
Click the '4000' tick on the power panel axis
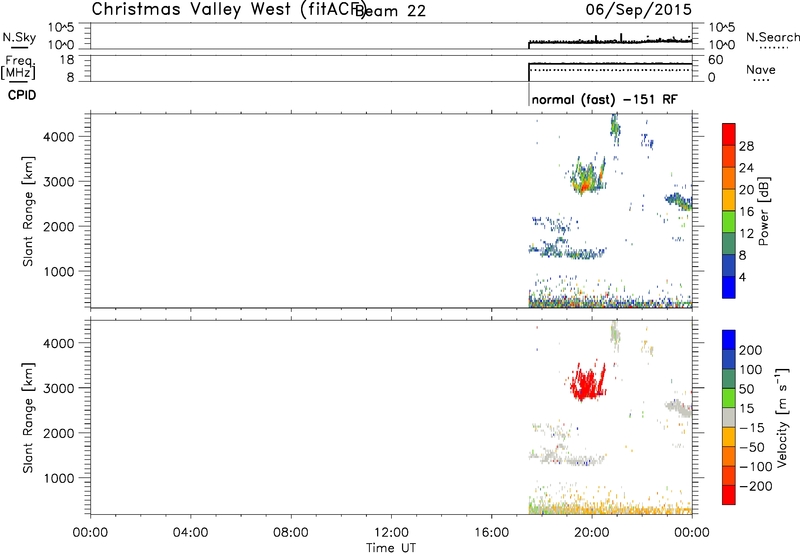59,137
